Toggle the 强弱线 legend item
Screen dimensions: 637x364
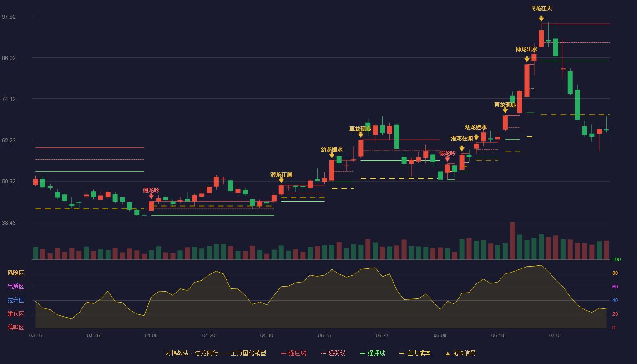pos(333,353)
